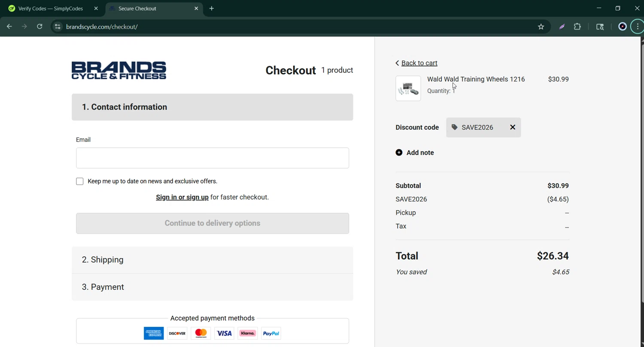Switch to the Verify Codes SimplyCodes tab

pyautogui.click(x=51, y=9)
